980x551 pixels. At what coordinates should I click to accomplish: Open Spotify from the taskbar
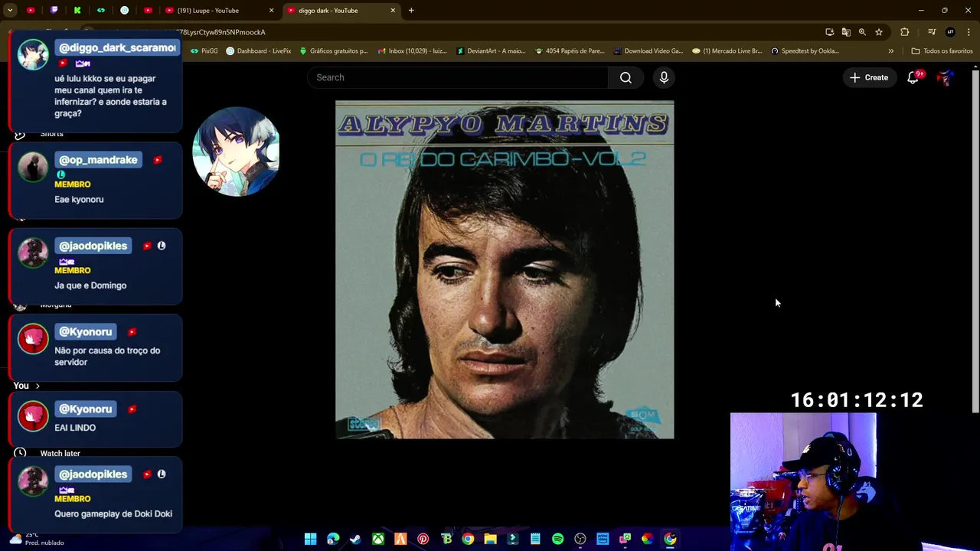(x=557, y=539)
